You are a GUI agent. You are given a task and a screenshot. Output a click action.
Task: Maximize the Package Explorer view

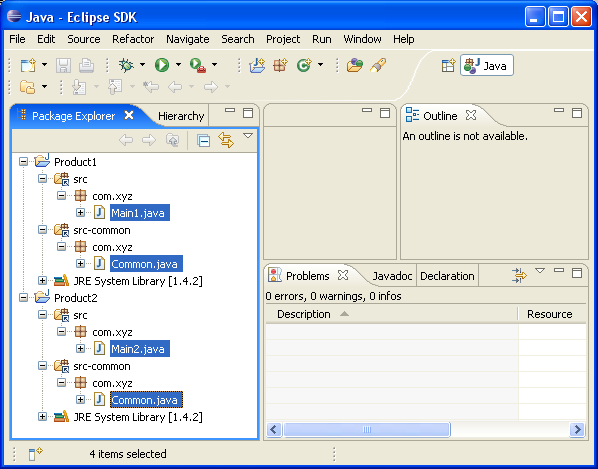(x=248, y=113)
